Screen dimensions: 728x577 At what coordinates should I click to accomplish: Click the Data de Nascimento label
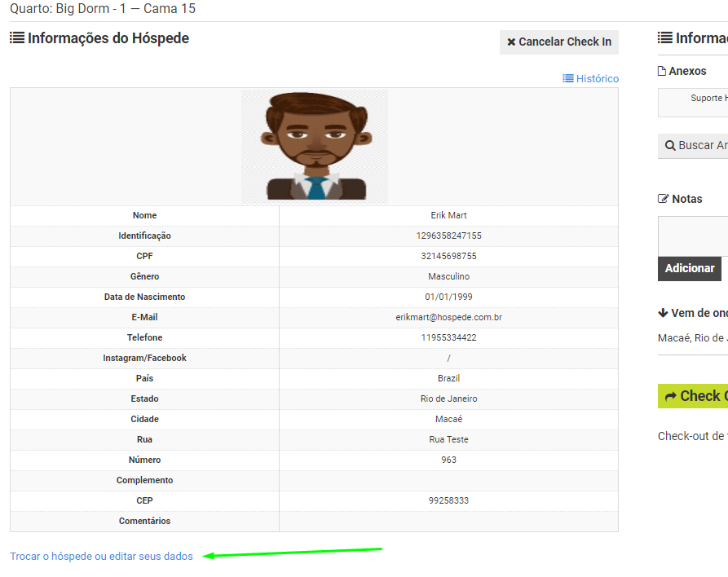[x=144, y=297]
